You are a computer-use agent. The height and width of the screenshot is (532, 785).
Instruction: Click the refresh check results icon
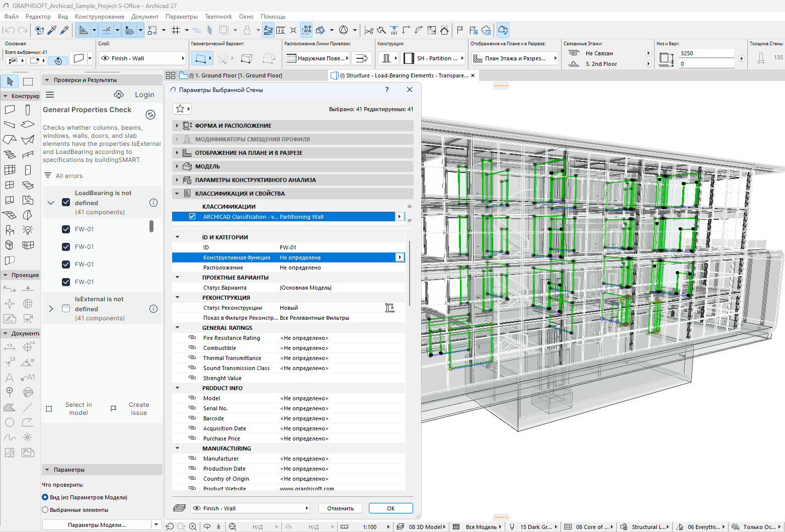coord(150,115)
